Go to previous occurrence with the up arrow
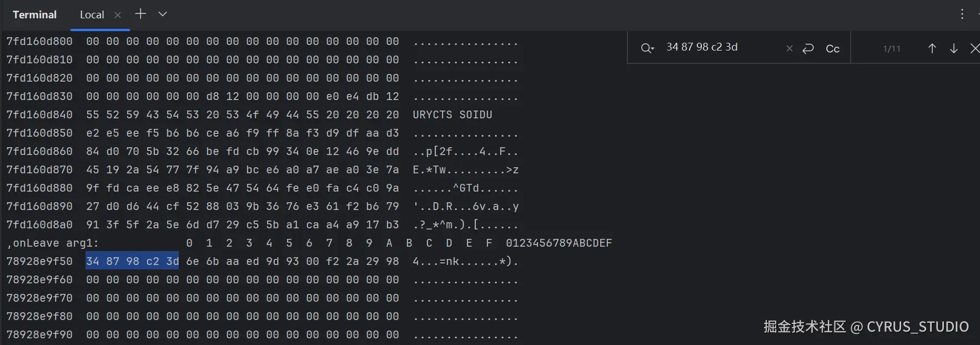Screen dimensions: 980x345 [932, 48]
